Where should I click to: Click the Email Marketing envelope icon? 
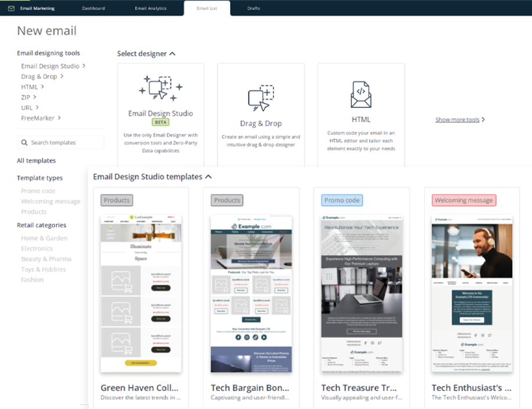click(11, 9)
